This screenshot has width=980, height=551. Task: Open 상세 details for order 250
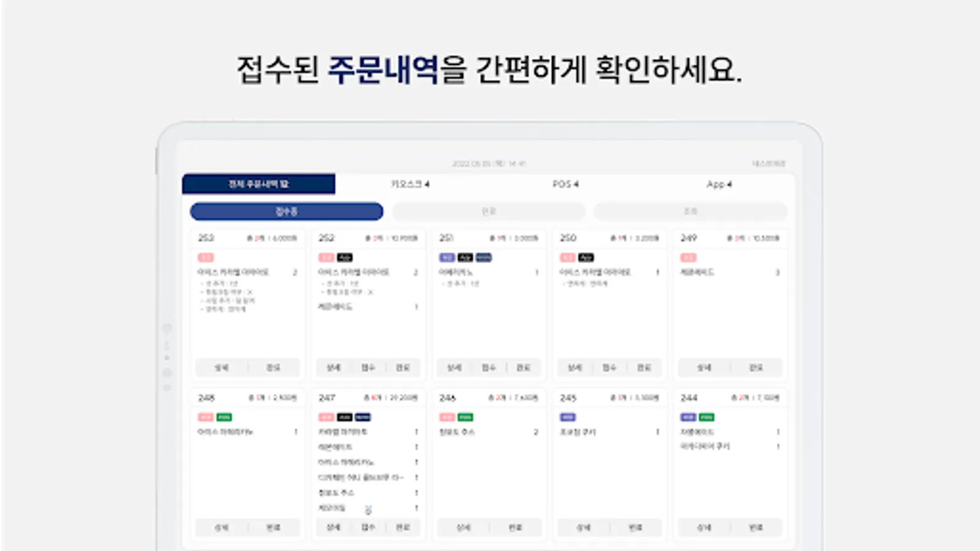click(575, 367)
